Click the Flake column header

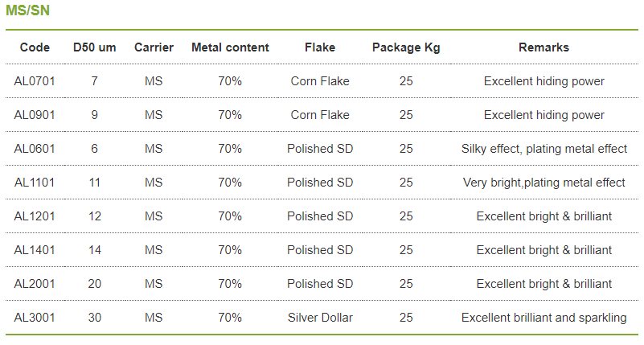[320, 47]
